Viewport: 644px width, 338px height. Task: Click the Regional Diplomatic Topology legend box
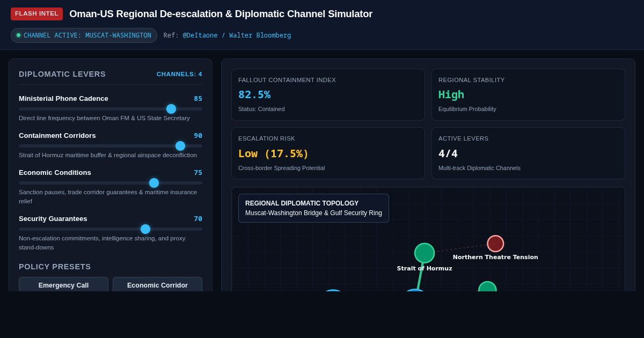point(313,208)
